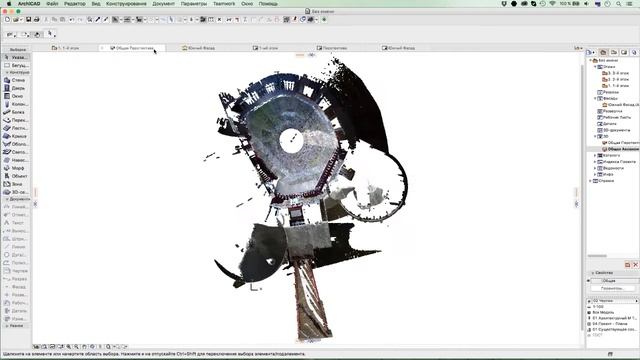Collapse the Конструирование toolbox group
Image resolution: width=640 pixels, height=360 pixels.
tap(7, 72)
